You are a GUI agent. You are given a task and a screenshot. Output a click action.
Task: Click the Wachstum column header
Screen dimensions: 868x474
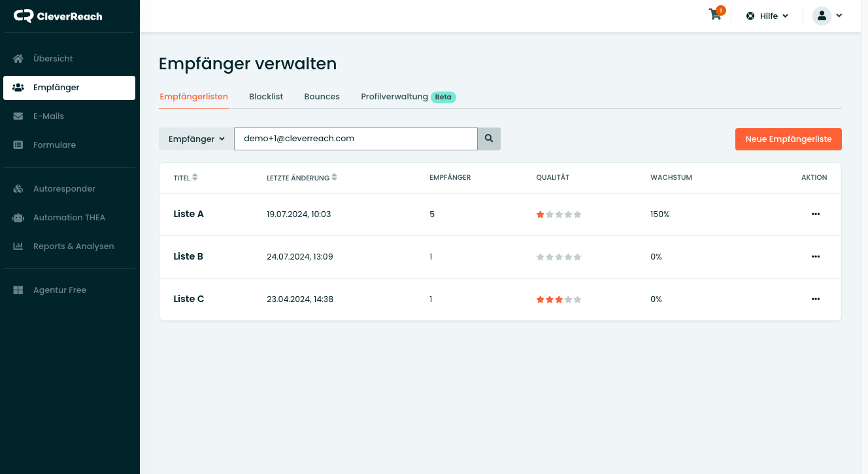point(671,177)
